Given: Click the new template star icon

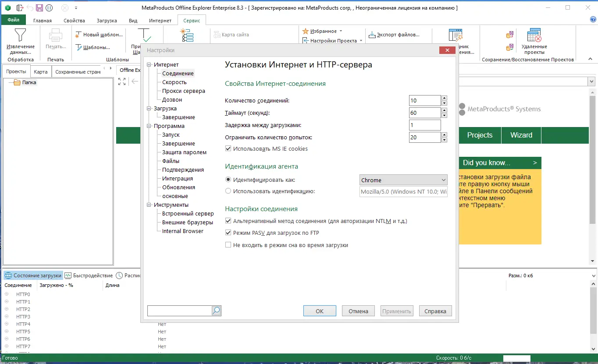Looking at the screenshot, I should click(78, 35).
